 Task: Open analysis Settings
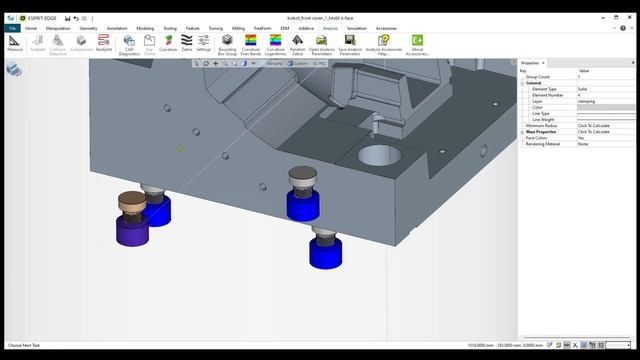[x=203, y=43]
